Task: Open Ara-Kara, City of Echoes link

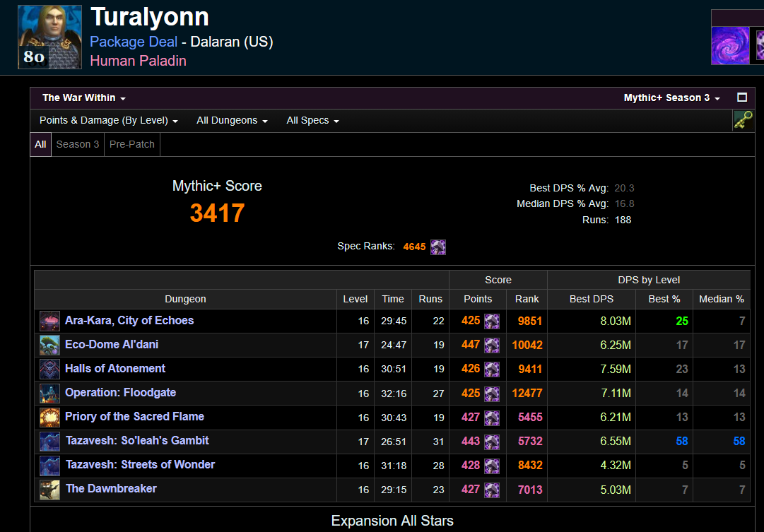Action: pyautogui.click(x=129, y=321)
